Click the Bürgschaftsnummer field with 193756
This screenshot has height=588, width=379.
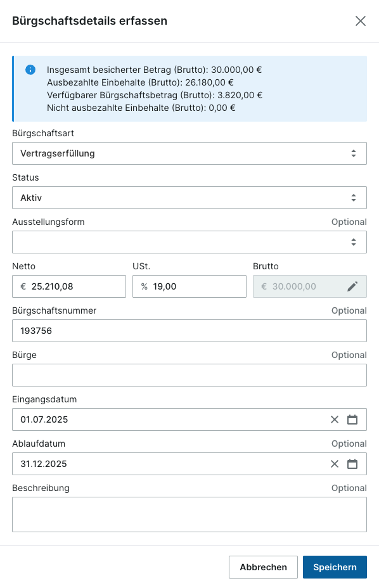pyautogui.click(x=189, y=331)
